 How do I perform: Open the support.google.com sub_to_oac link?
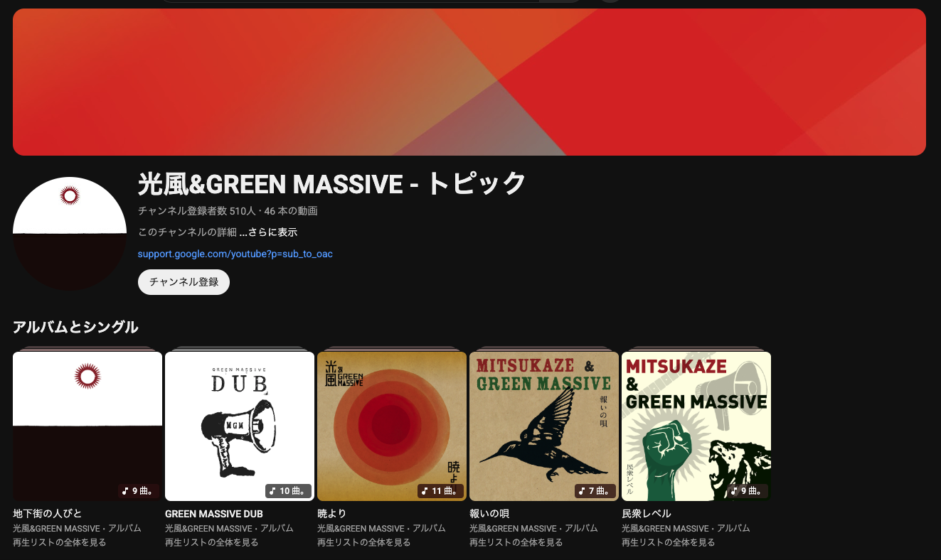tap(235, 254)
